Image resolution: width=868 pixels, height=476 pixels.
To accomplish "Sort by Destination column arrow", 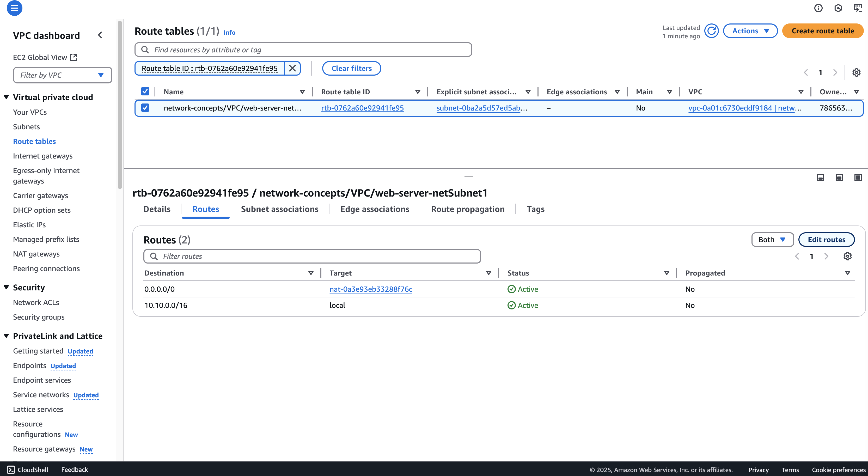I will pos(311,273).
